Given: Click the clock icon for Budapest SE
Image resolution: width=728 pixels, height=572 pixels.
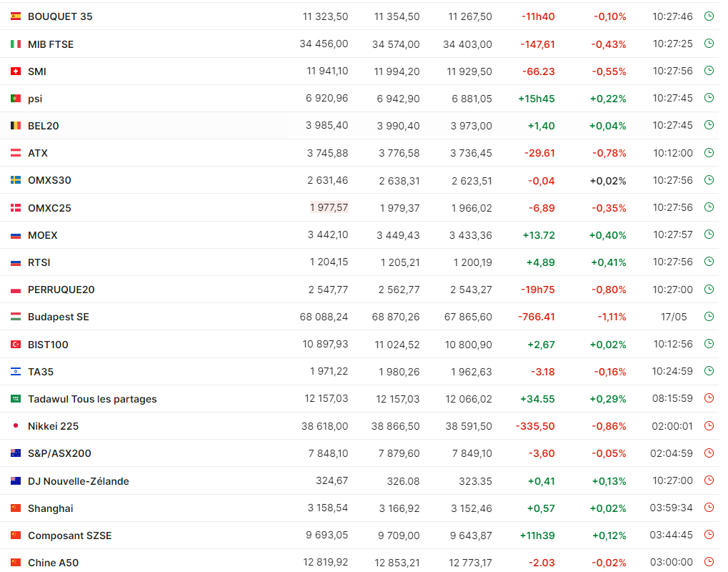Looking at the screenshot, I should tap(709, 317).
